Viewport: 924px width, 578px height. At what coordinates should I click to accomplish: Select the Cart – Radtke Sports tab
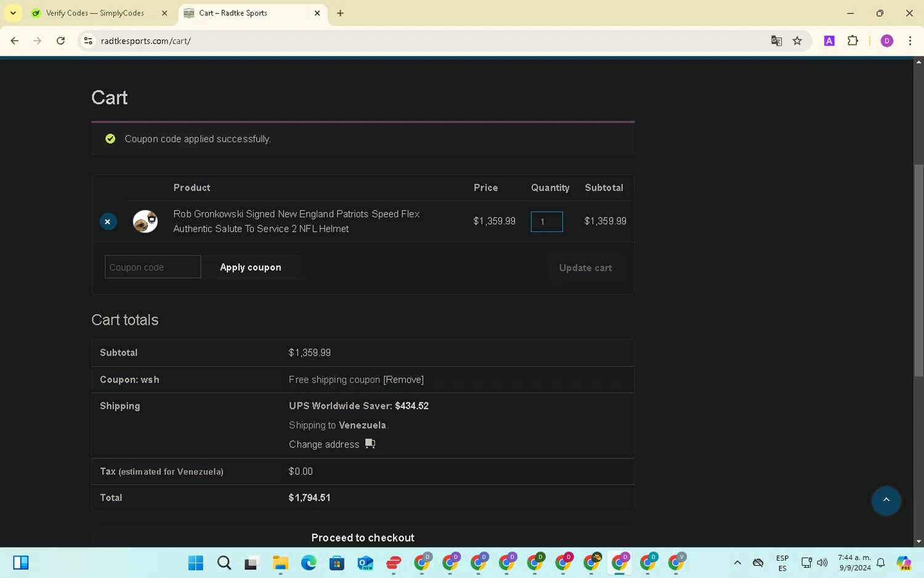(x=233, y=13)
